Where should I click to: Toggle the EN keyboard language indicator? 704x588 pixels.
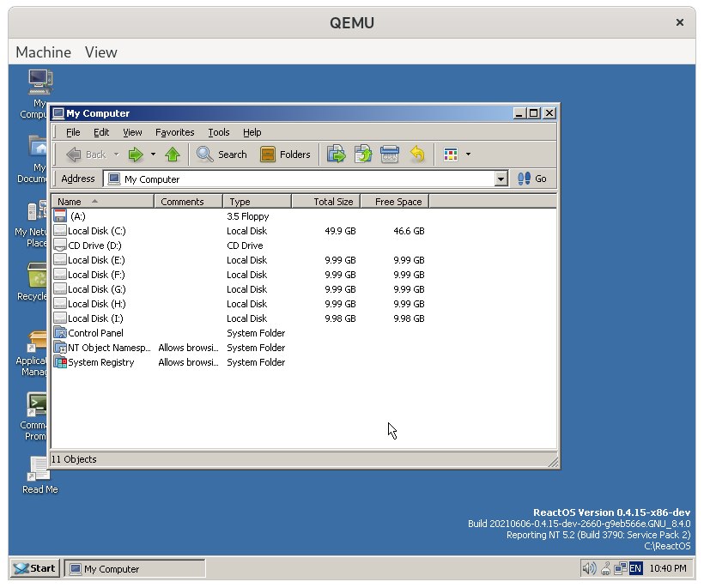click(x=636, y=569)
